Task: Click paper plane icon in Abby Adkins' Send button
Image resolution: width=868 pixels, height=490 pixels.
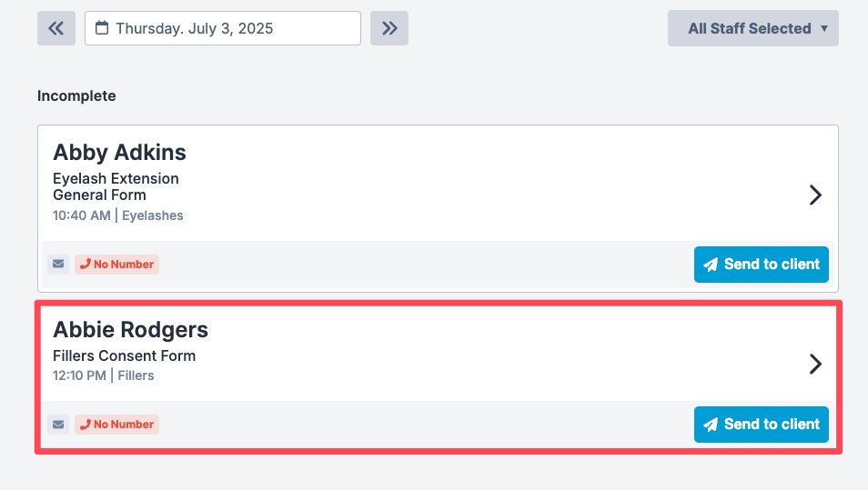Action: 711,265
